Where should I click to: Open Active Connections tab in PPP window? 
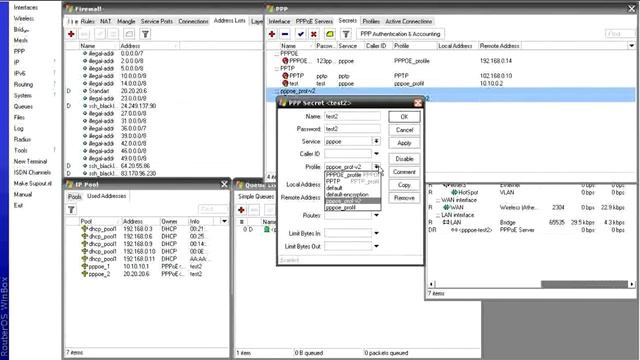409,21
